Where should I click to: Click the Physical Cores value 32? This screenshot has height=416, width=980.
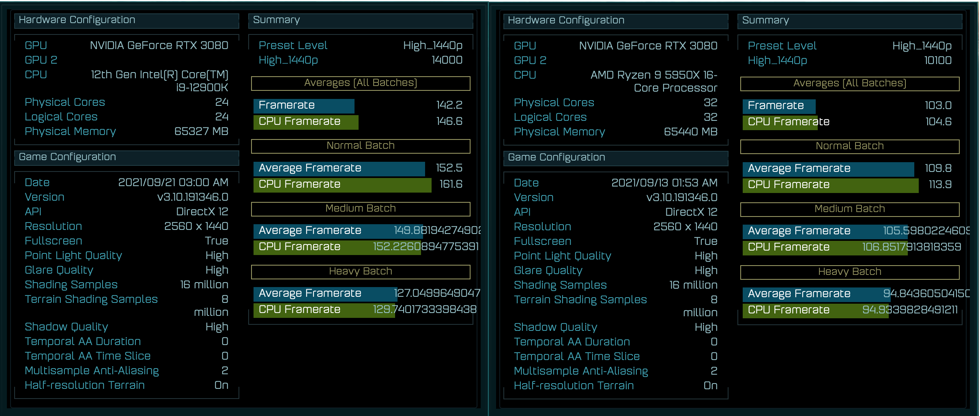pyautogui.click(x=710, y=103)
